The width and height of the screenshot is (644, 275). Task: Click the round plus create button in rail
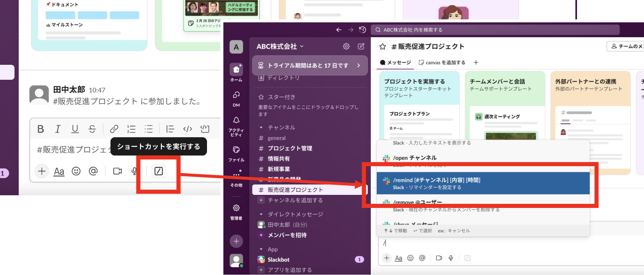click(x=236, y=241)
